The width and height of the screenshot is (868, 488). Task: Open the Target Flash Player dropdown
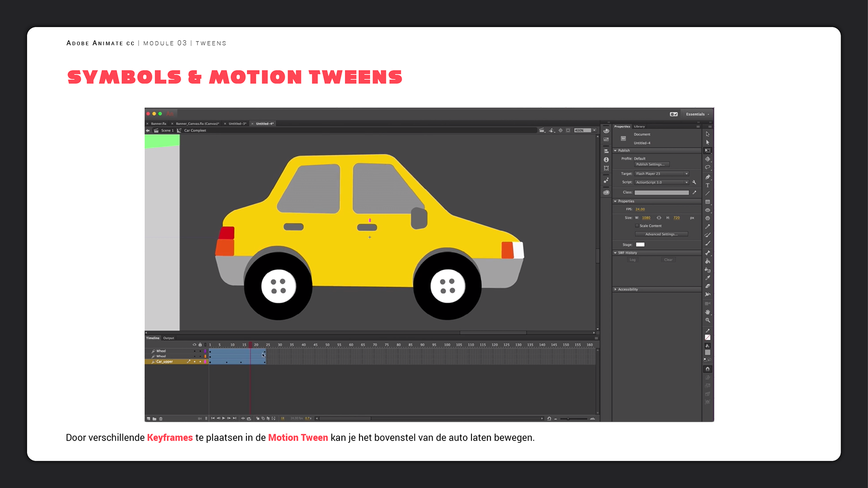pyautogui.click(x=662, y=174)
